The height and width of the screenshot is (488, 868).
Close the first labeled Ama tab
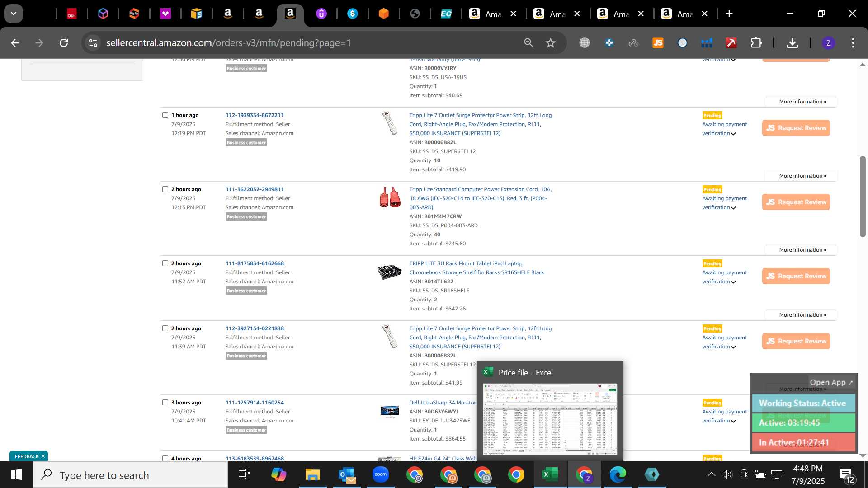point(513,14)
